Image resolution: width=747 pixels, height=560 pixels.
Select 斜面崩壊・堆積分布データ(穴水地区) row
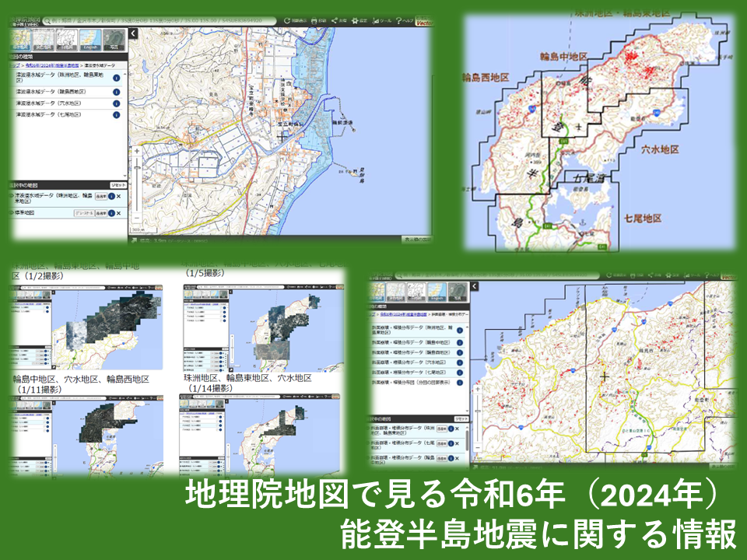[418, 362]
